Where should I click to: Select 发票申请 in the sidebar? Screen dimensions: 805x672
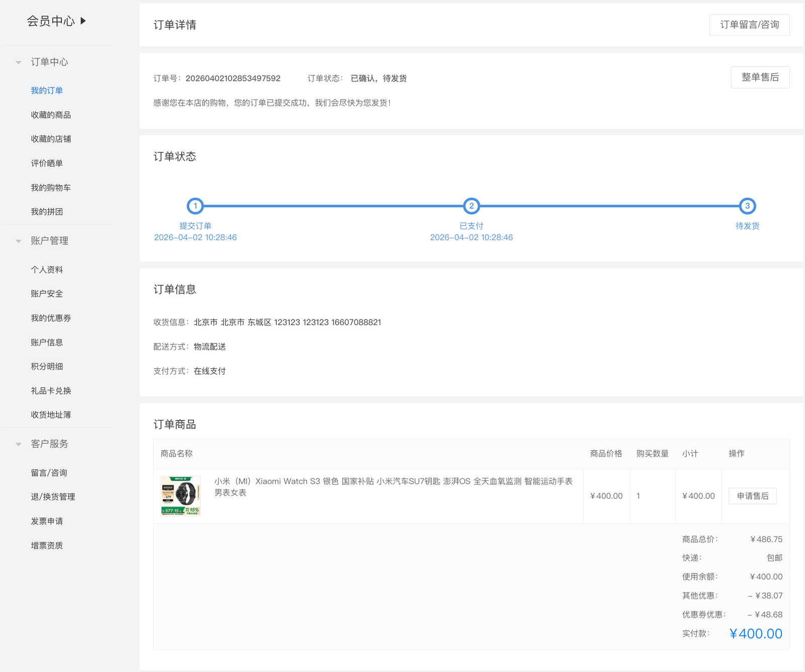(x=47, y=521)
